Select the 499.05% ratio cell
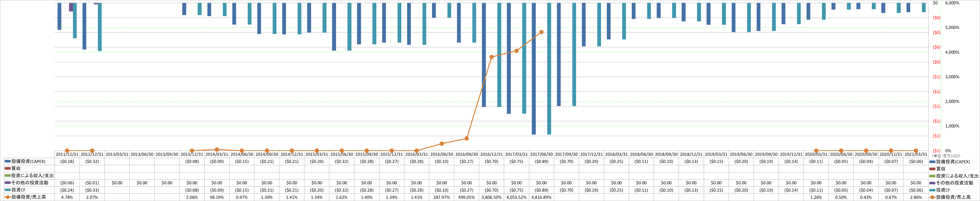 tap(466, 197)
